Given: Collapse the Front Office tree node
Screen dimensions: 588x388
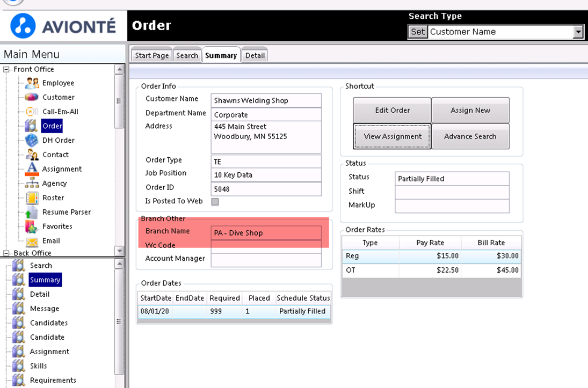Looking at the screenshot, I should tap(6, 69).
